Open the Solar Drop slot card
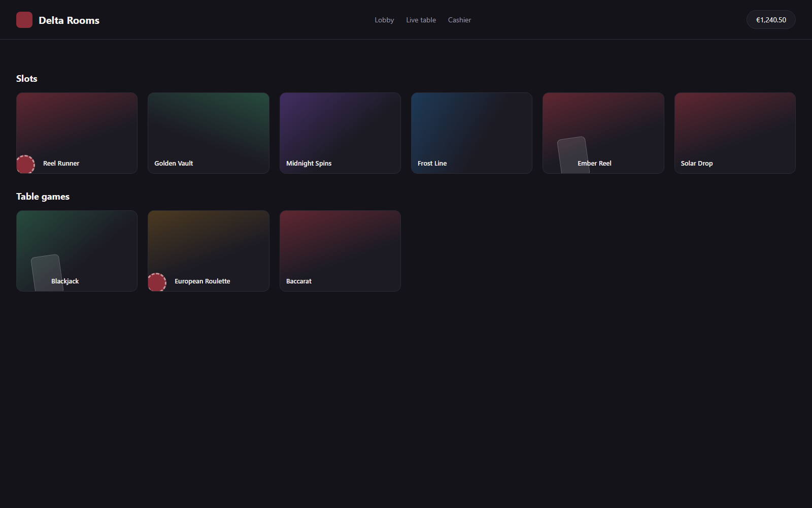This screenshot has width=812, height=508. click(x=735, y=133)
